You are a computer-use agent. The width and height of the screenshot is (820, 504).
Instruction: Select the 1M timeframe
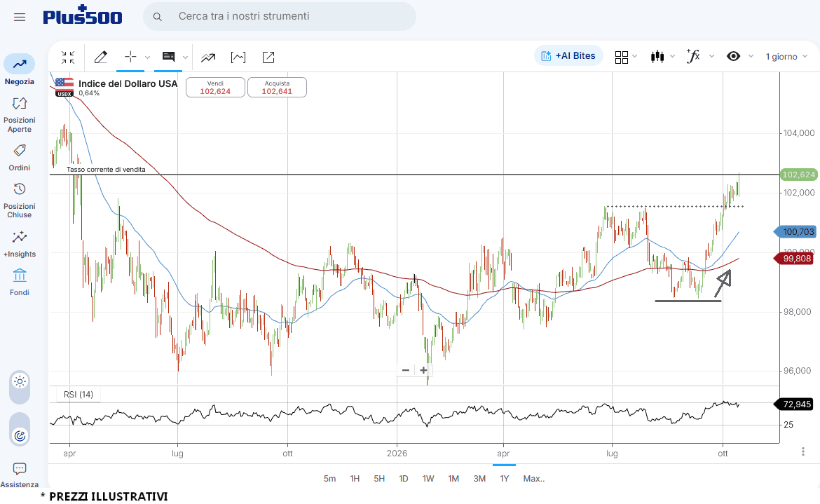pyautogui.click(x=453, y=478)
